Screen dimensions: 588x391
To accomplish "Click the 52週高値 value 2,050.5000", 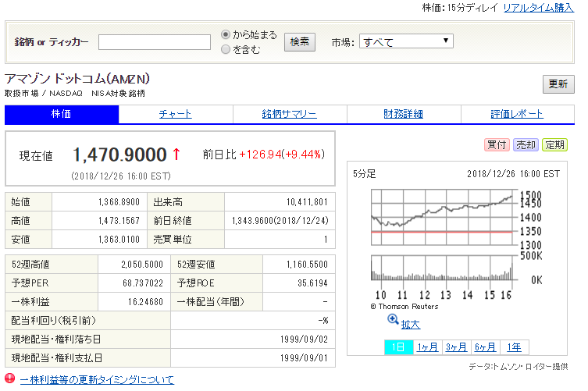I will [142, 265].
